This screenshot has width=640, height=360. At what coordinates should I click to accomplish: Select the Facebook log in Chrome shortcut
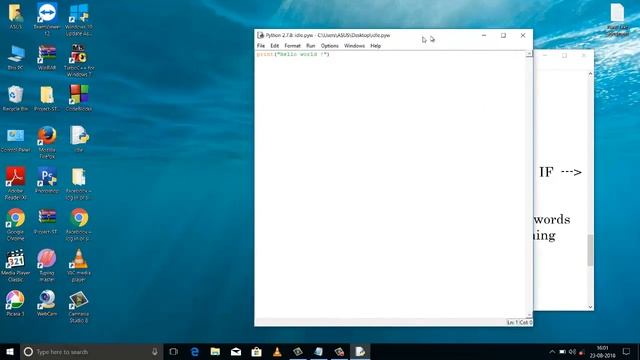(79, 224)
